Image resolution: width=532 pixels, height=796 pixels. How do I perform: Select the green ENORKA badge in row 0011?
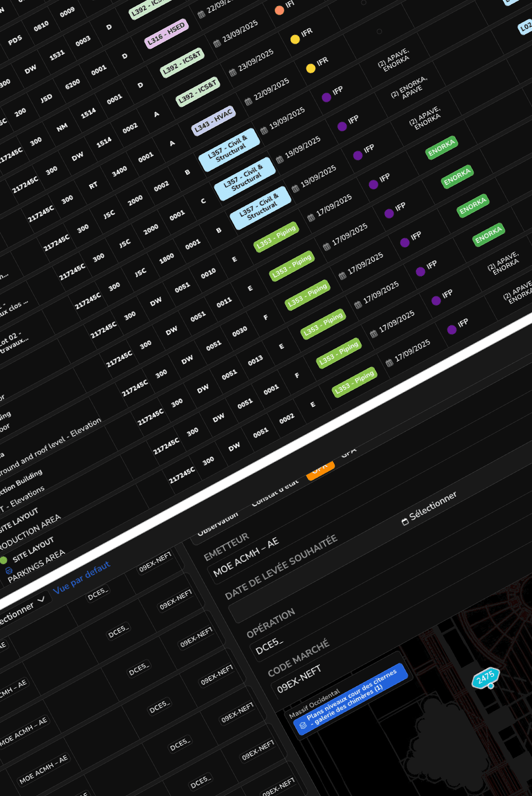[x=457, y=177]
